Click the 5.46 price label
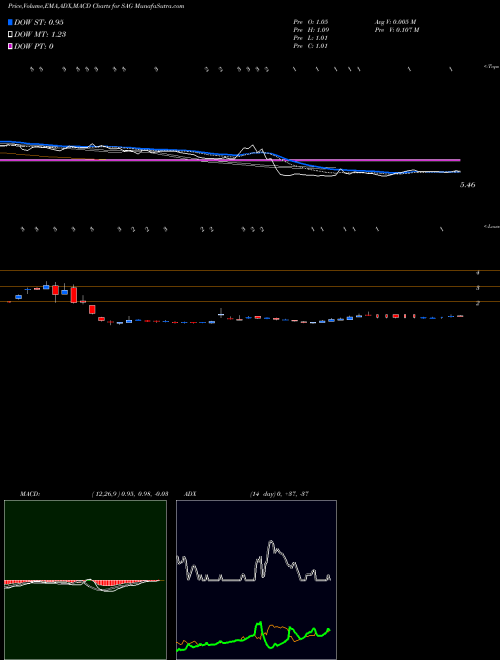This screenshot has width=500, height=660. click(468, 184)
